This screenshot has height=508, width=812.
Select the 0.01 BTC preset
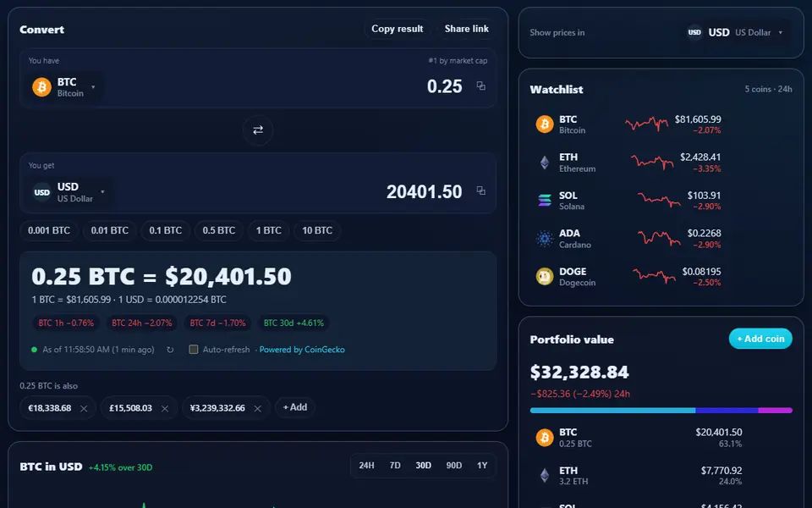tap(110, 230)
